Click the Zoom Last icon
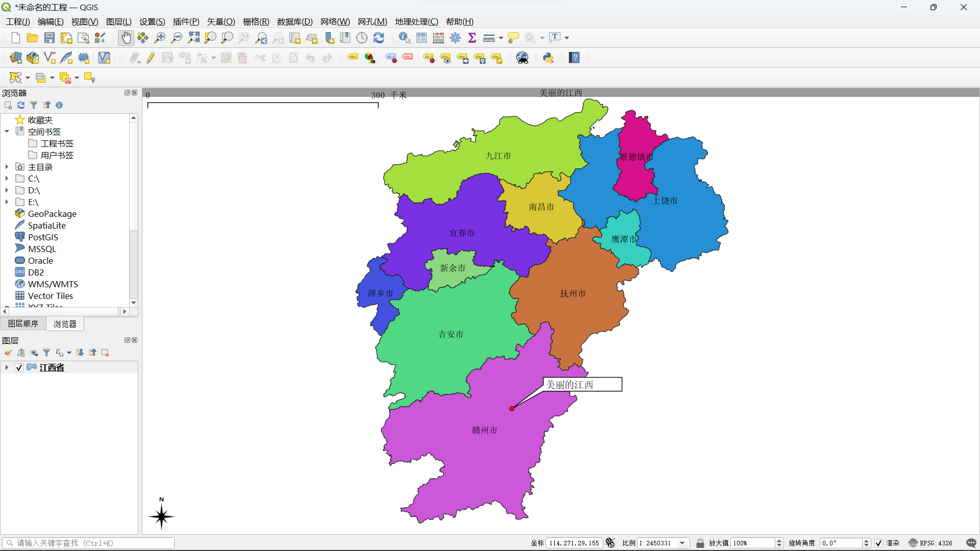This screenshot has height=551, width=980. (261, 38)
